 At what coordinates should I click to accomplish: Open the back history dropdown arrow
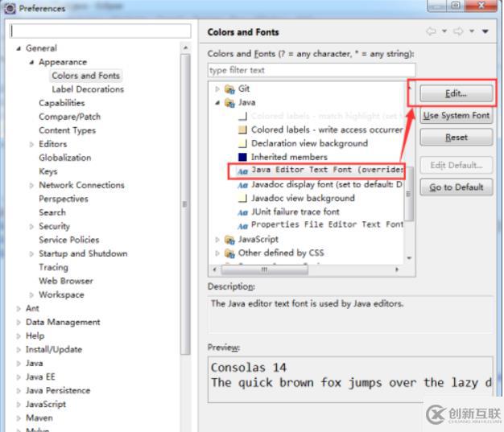444,31
